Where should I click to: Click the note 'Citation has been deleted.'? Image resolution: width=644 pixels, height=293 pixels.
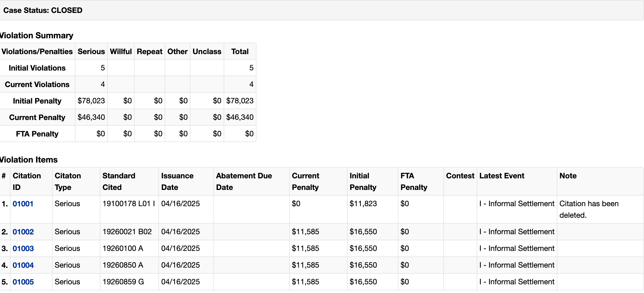click(589, 210)
